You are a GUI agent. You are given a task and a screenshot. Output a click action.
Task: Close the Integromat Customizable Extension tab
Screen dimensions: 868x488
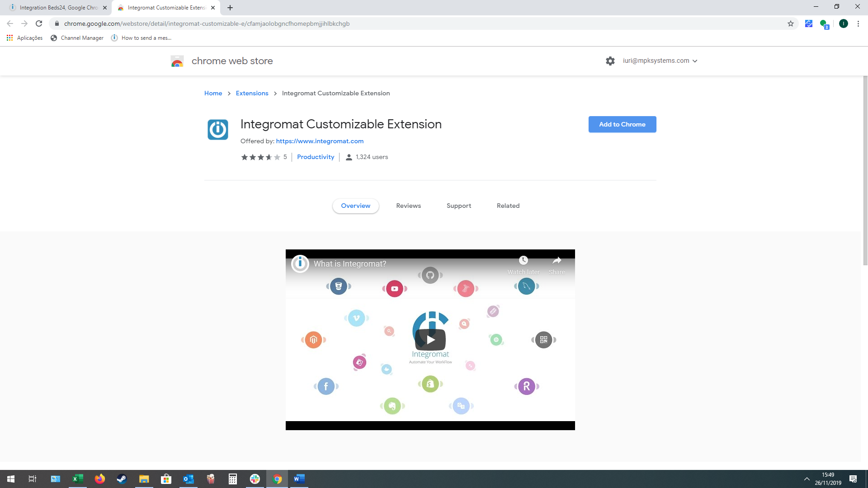pos(213,8)
